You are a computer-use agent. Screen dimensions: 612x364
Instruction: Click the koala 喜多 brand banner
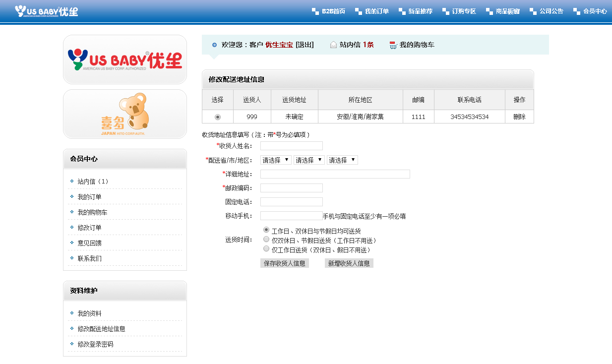(125, 114)
